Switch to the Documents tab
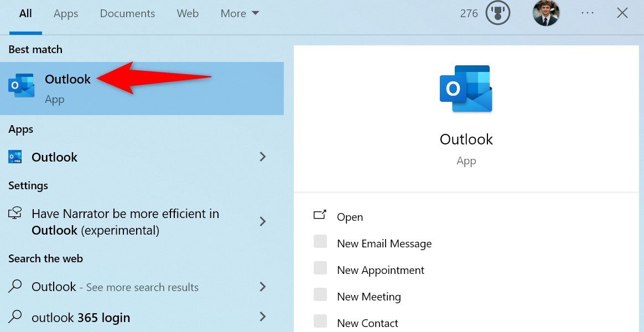 pos(127,13)
